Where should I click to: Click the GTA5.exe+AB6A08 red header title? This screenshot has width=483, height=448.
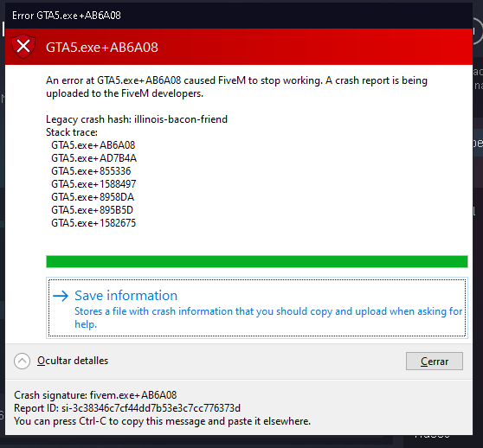[102, 48]
